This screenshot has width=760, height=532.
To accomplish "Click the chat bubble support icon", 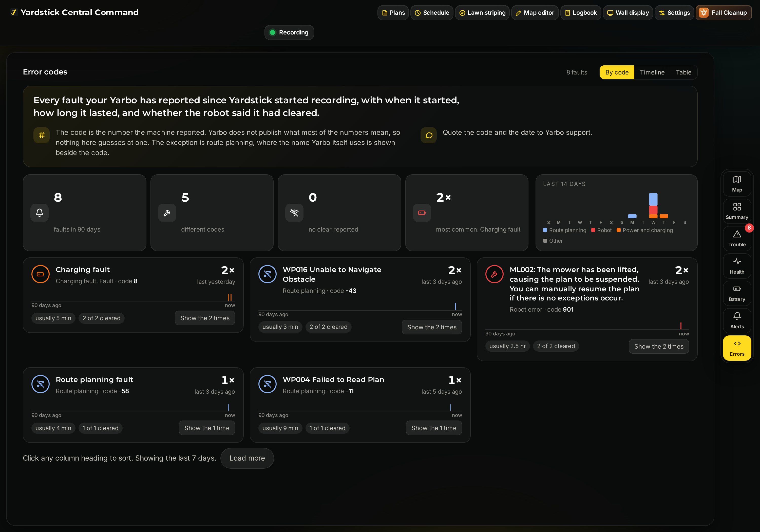I will coord(429,135).
